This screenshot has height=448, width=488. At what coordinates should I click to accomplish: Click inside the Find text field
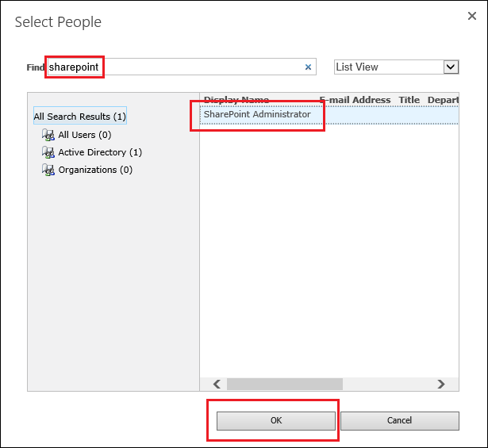pyautogui.click(x=182, y=67)
